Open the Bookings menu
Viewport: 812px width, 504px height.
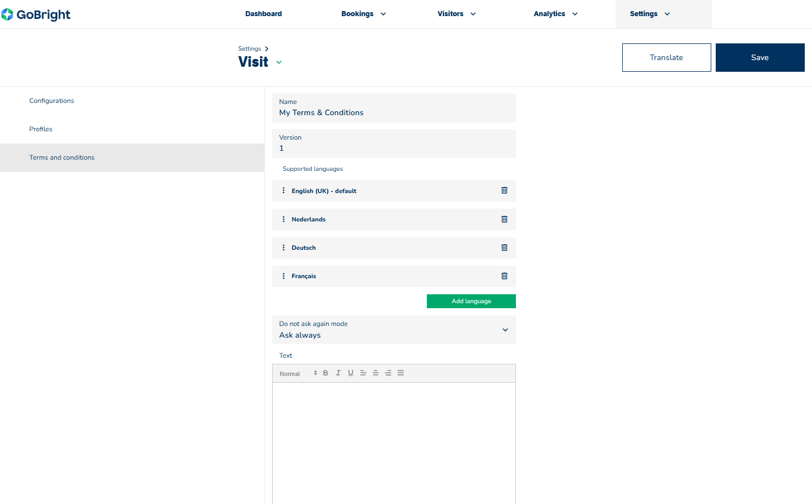[363, 14]
